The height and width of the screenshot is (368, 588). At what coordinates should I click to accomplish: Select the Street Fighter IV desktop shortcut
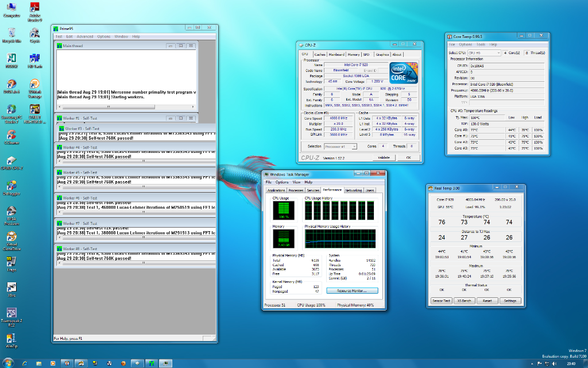click(34, 114)
